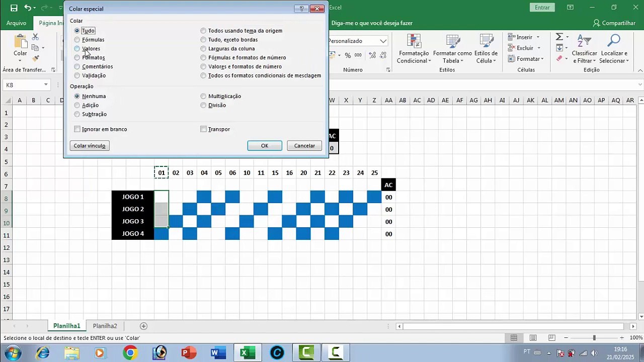Click the Fill down icon
This screenshot has width=644, height=362.
559,48
